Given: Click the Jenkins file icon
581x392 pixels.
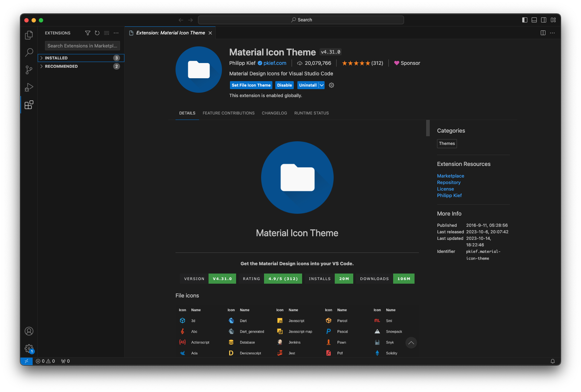Looking at the screenshot, I should [280, 342].
